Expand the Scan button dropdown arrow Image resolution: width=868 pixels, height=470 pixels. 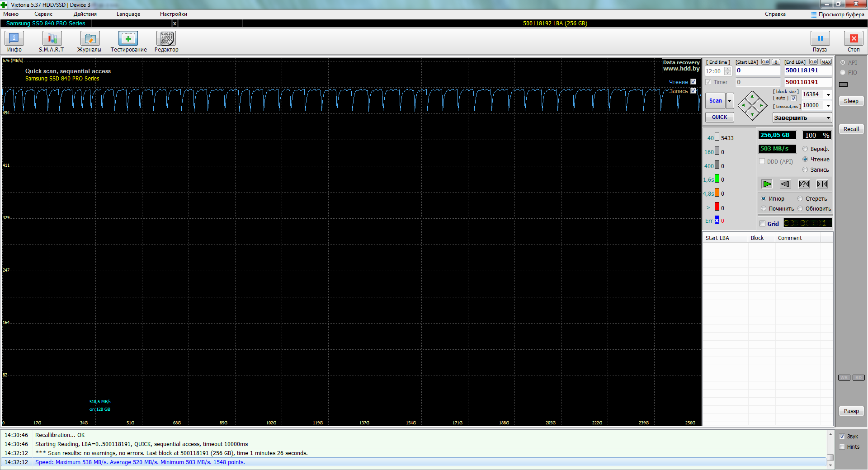pos(730,101)
